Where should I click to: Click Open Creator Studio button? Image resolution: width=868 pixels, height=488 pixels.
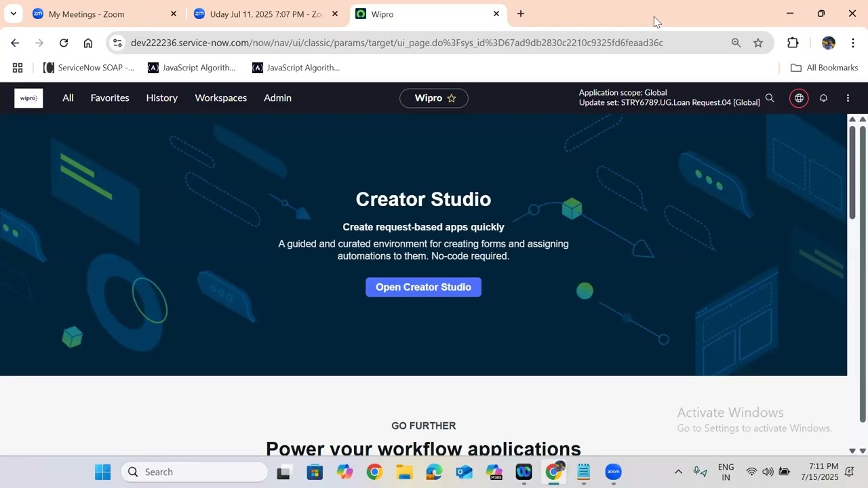[x=423, y=287]
